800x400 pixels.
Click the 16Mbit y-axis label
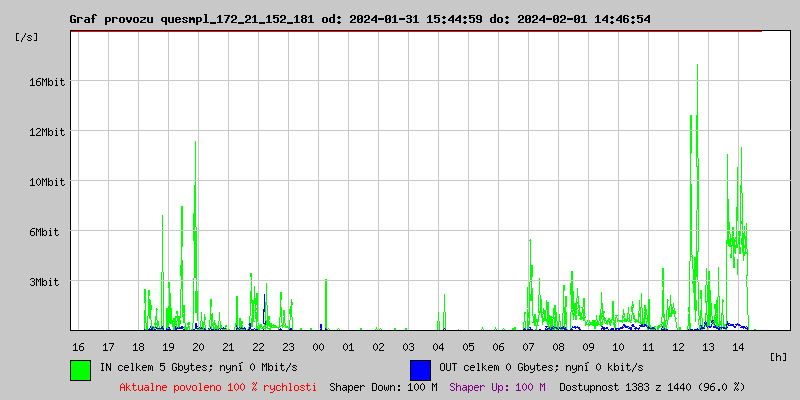46,82
